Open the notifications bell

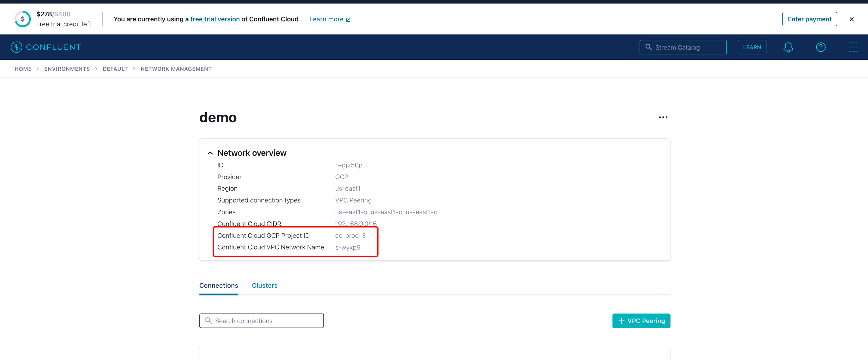(x=788, y=47)
